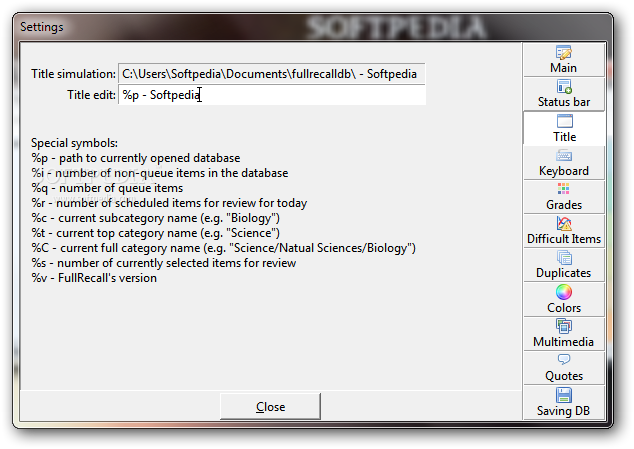The height and width of the screenshot is (449, 634).
Task: Open the Difficult Items settings page
Action: coord(564,231)
